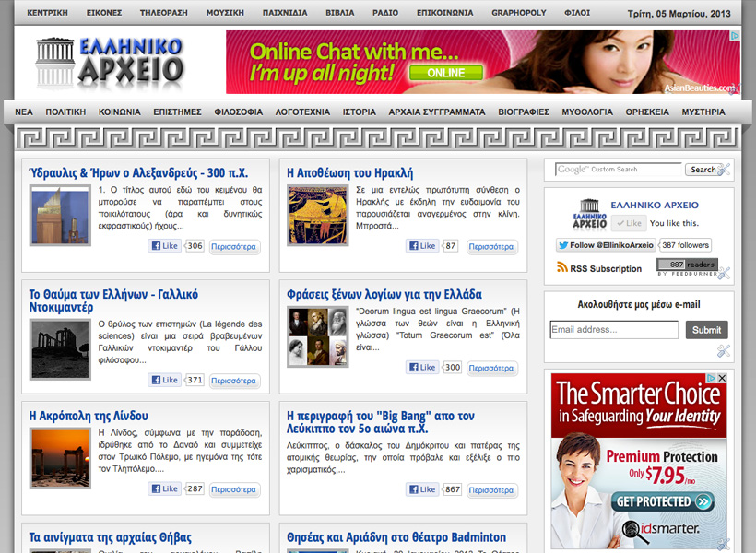Click the Ελληνικό Αρχείο site logo
This screenshot has height=553, width=756.
click(x=109, y=64)
